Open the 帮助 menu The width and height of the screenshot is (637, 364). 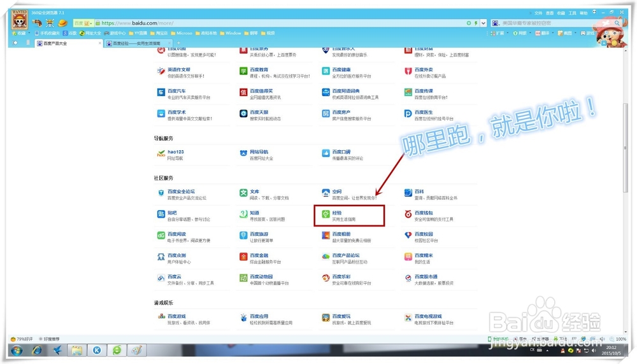point(583,13)
